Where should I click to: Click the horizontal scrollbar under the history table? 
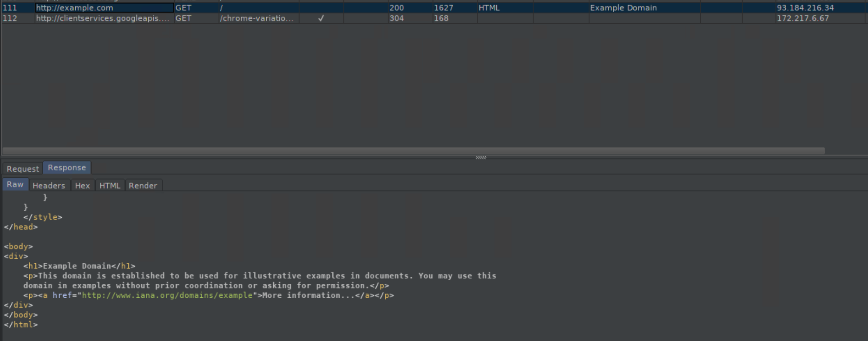[414, 151]
